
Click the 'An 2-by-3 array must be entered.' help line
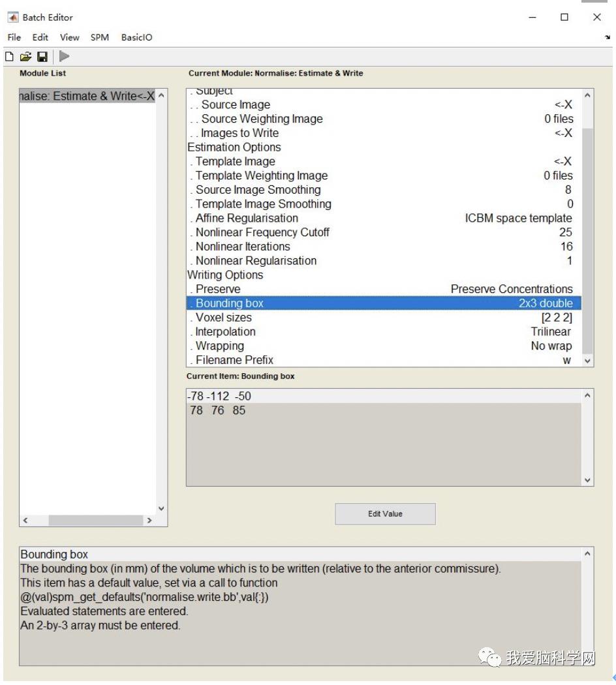pos(100,626)
